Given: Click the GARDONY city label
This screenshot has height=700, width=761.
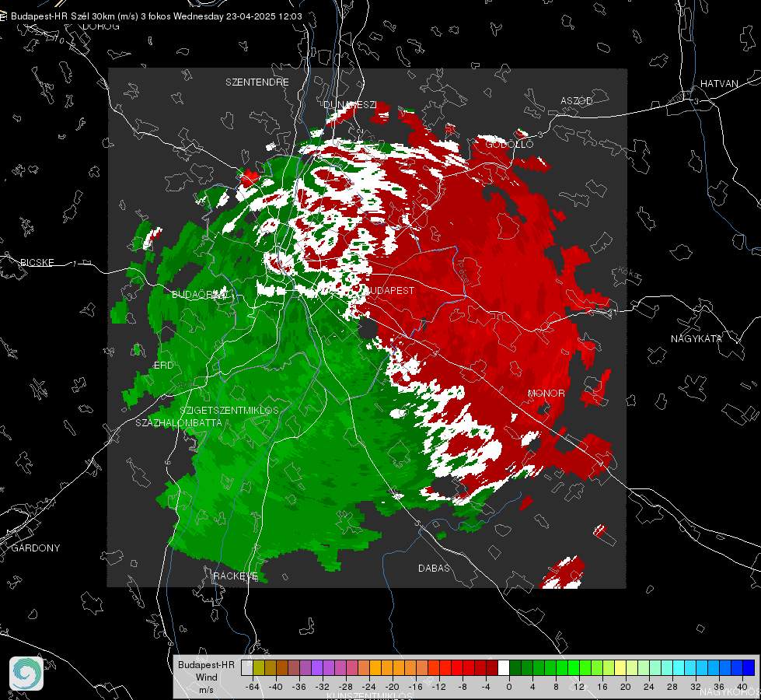Looking at the screenshot, I should click(x=36, y=548).
